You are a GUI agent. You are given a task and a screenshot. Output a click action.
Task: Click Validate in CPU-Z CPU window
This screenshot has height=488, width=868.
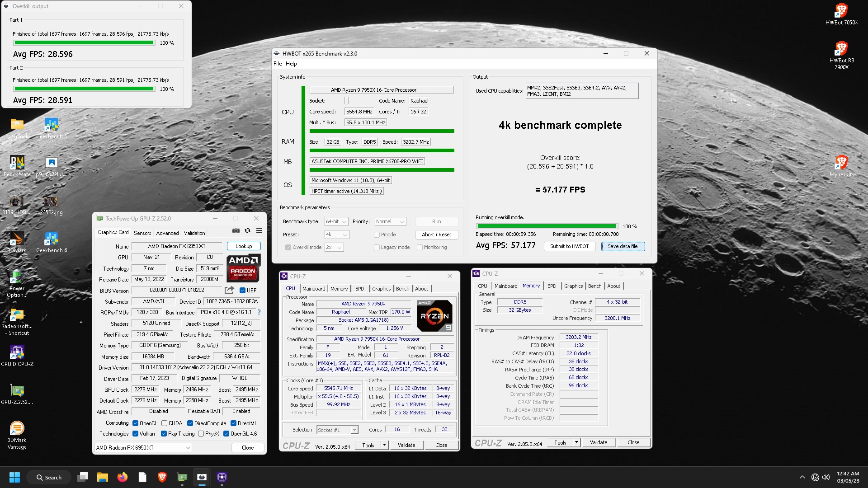(406, 445)
